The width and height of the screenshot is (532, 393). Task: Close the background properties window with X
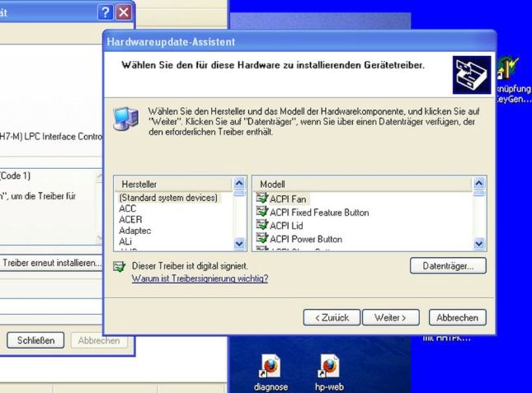click(124, 12)
